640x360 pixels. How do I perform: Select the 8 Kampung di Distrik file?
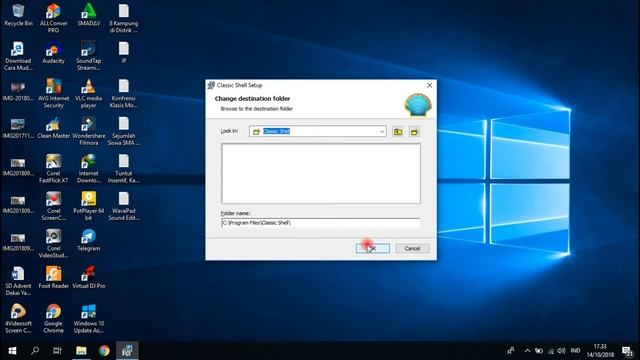tap(124, 18)
